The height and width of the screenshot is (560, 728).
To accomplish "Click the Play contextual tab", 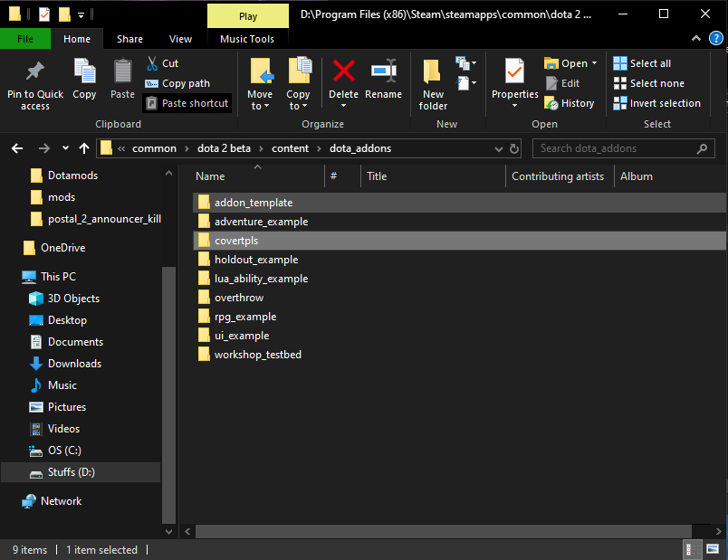I will point(248,16).
